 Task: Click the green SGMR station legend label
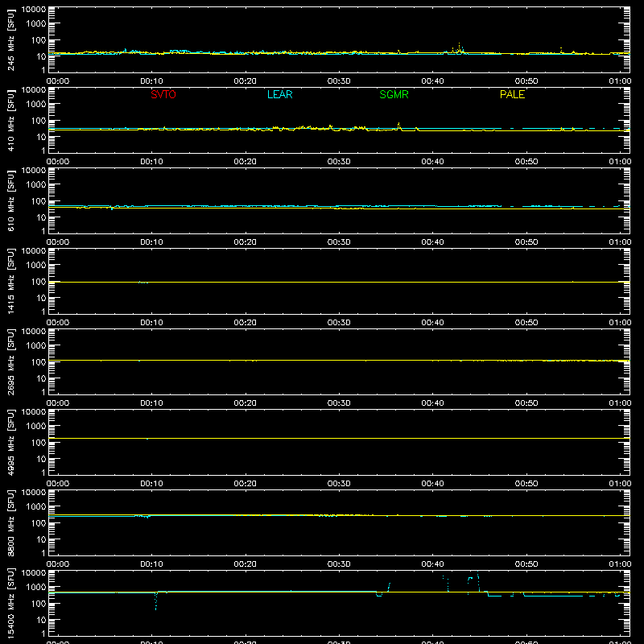[x=394, y=94]
